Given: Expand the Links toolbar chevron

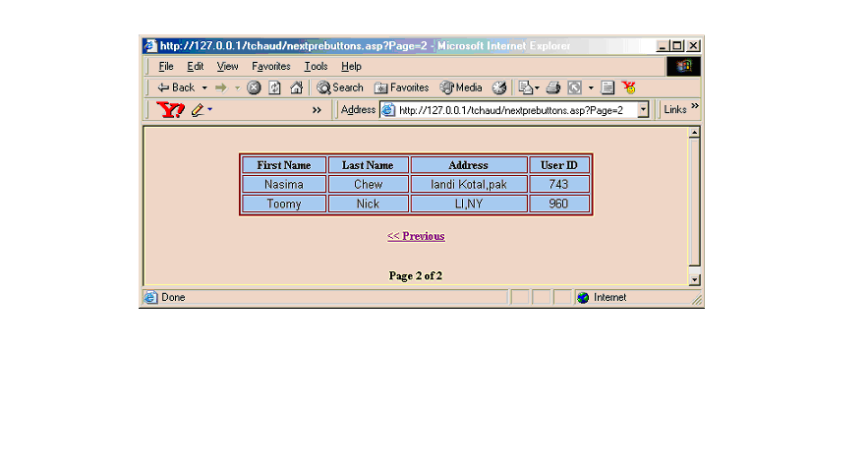Looking at the screenshot, I should point(695,106).
